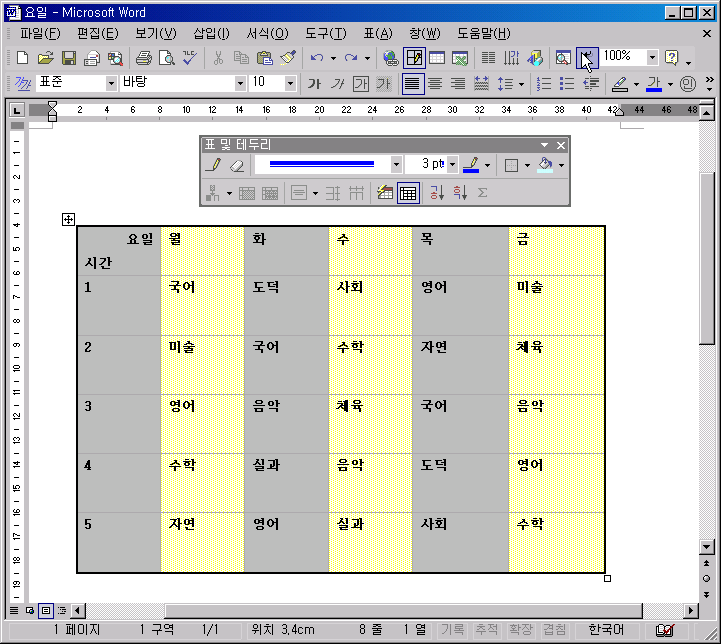Click the 한국어 language status indicator

[606, 629]
